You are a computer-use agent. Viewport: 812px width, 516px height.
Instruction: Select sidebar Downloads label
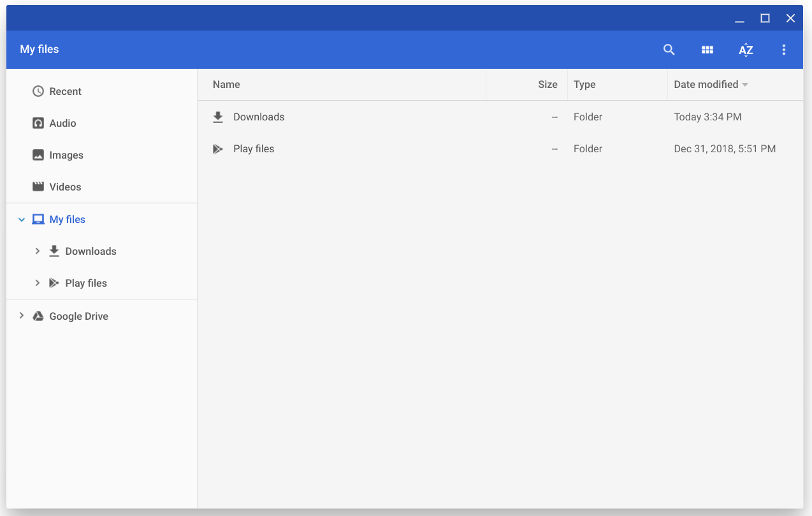point(91,251)
